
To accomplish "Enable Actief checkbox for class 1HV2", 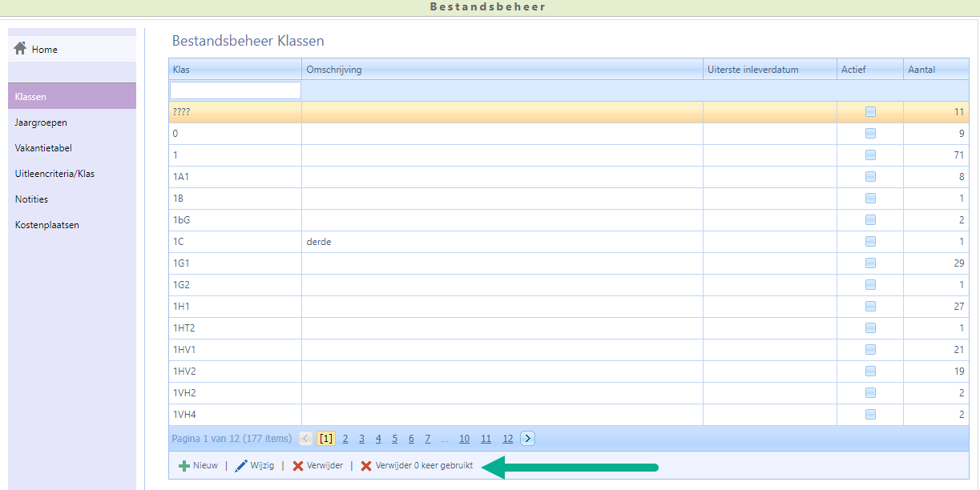I will pos(870,372).
